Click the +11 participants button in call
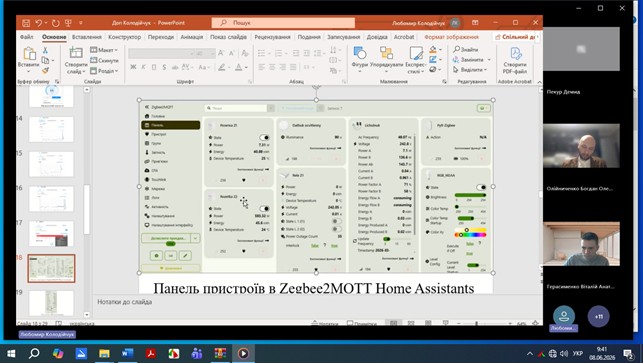The image size is (643, 363). 598,317
